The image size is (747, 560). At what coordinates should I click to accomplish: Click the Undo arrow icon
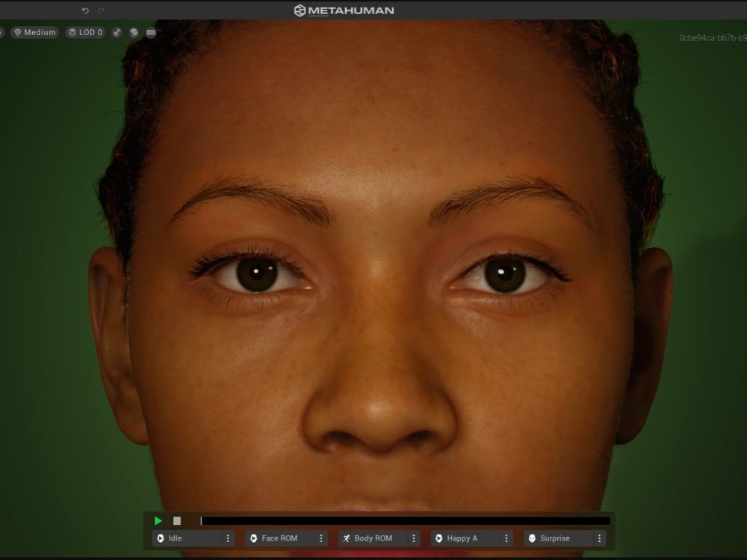tap(84, 10)
